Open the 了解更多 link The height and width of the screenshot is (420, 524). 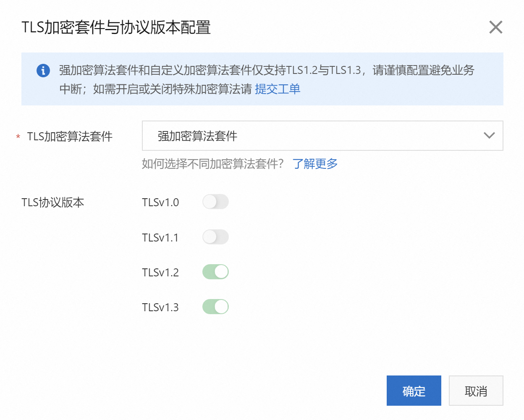pos(315,164)
